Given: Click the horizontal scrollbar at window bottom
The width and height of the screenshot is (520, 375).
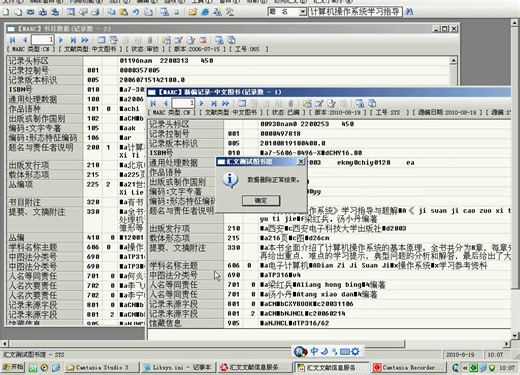Looking at the screenshot, I should [207, 343].
